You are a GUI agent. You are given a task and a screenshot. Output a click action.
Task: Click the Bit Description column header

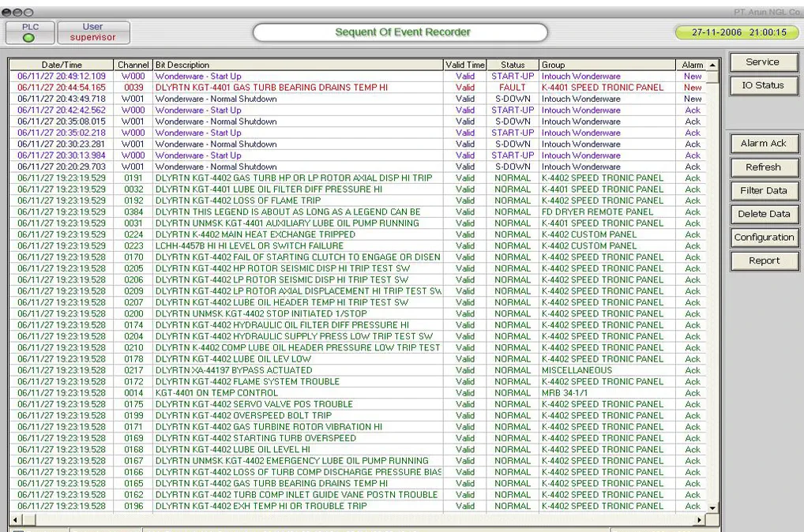pyautogui.click(x=298, y=65)
